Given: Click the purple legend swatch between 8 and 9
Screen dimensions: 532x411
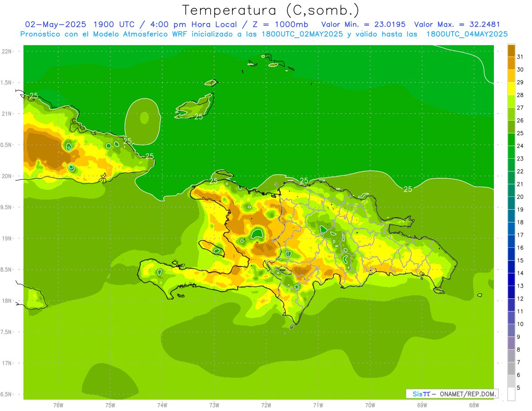Looking at the screenshot, I should 511,343.
